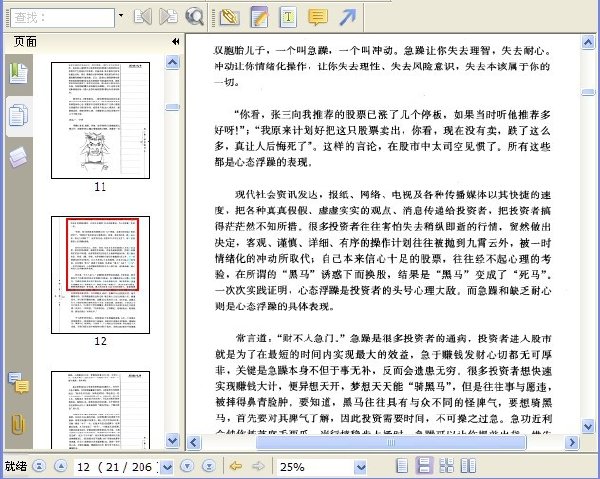Click the page number field showing 12
600x479 pixels.
116,467
